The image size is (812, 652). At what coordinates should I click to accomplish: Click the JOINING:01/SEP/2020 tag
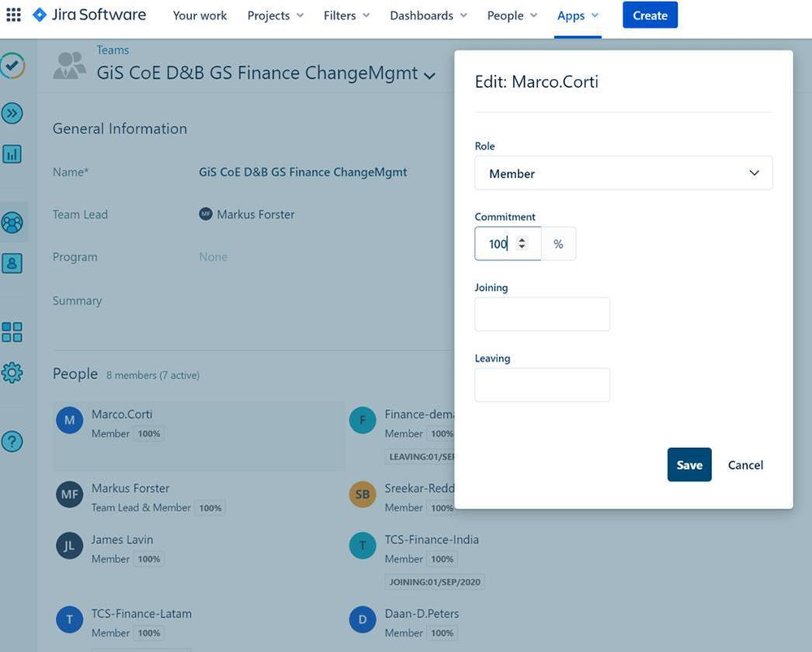[435, 582]
